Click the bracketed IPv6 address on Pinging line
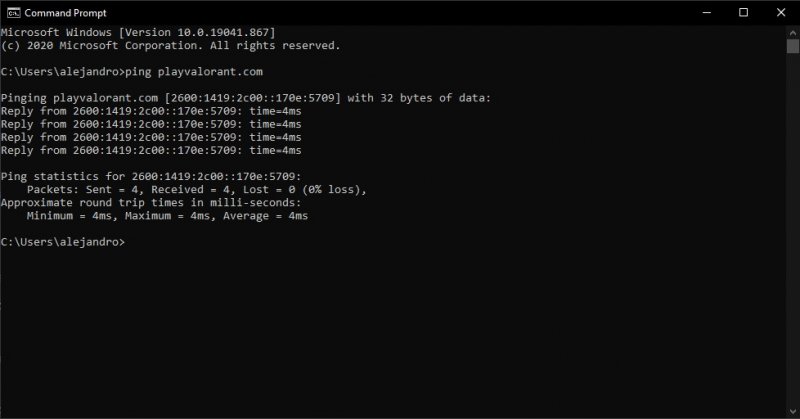800x419 pixels. pos(257,98)
